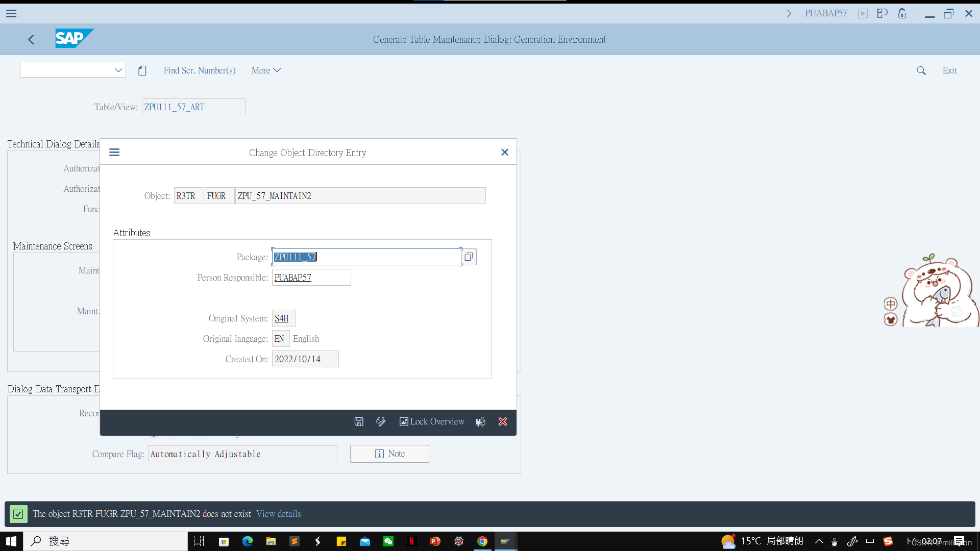Click the green status message checkbox icon

point(18,514)
